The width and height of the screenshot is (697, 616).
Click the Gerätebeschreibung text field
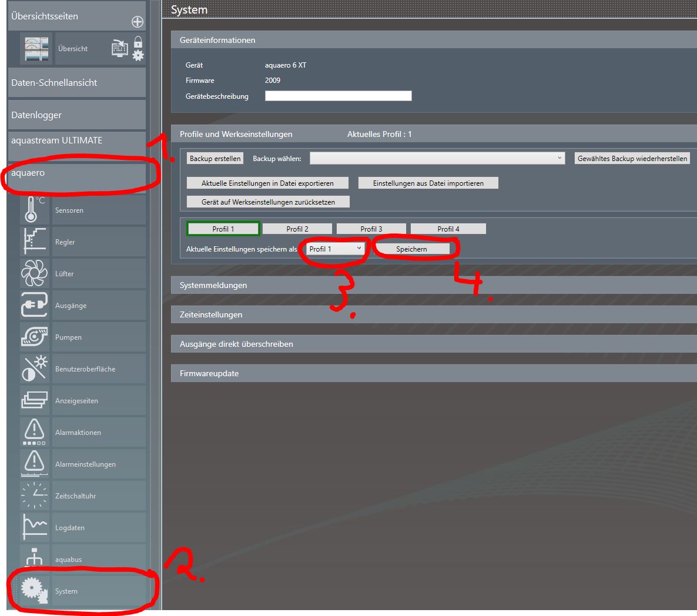coord(339,96)
